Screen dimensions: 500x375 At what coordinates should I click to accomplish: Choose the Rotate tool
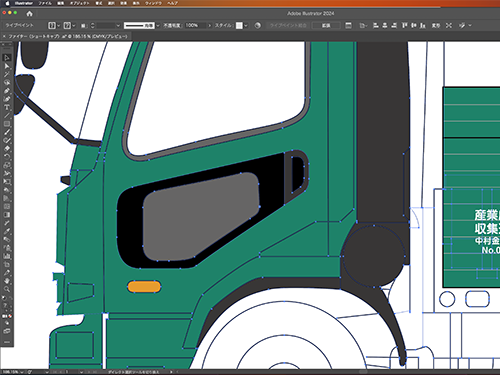pyautogui.click(x=7, y=157)
